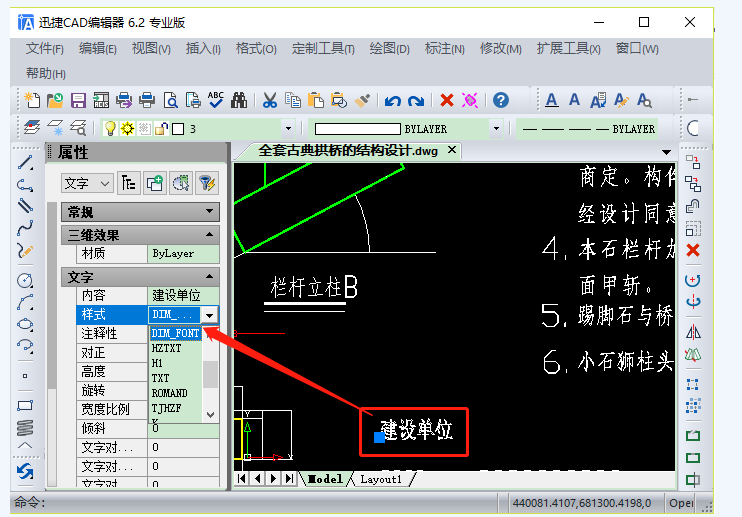
Task: Save drawing with purple floppy icon
Action: 78,100
